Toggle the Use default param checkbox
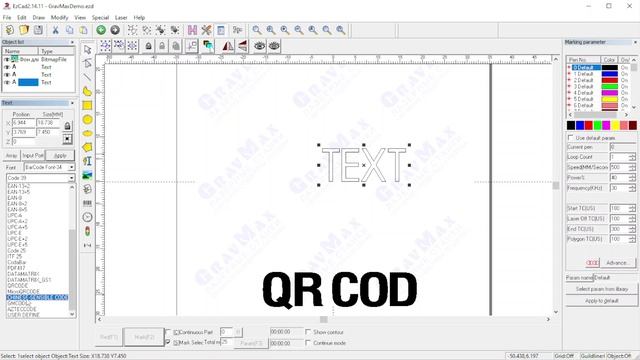 coord(571,138)
